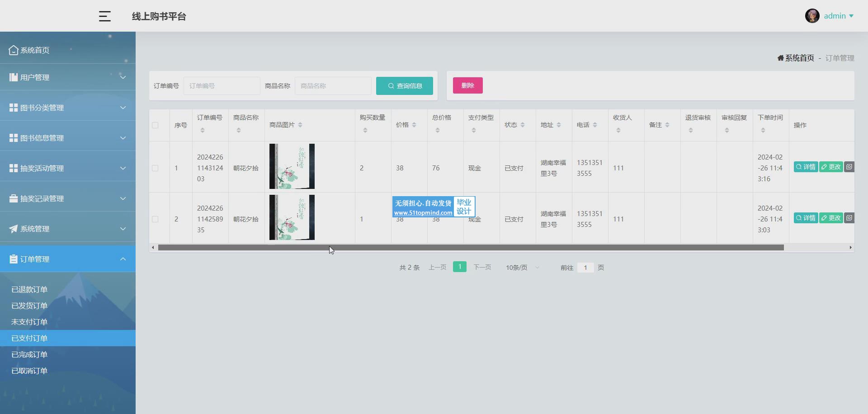
Task: Sort by 状态 column arrows
Action: tap(523, 125)
